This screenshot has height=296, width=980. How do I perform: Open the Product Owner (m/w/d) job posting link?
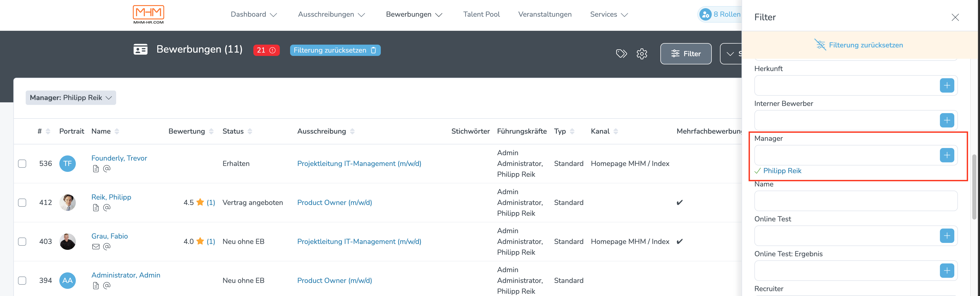coord(334,203)
